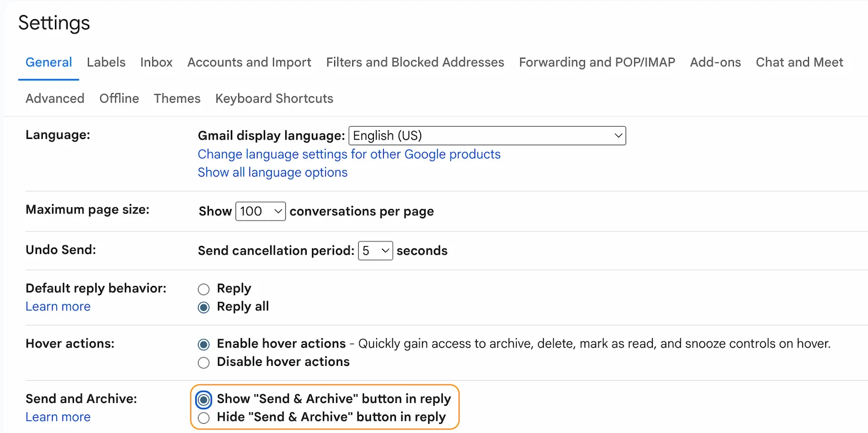Viewport: 868px width, 433px height.
Task: Click the Maximum page size: label
Action: tap(87, 210)
